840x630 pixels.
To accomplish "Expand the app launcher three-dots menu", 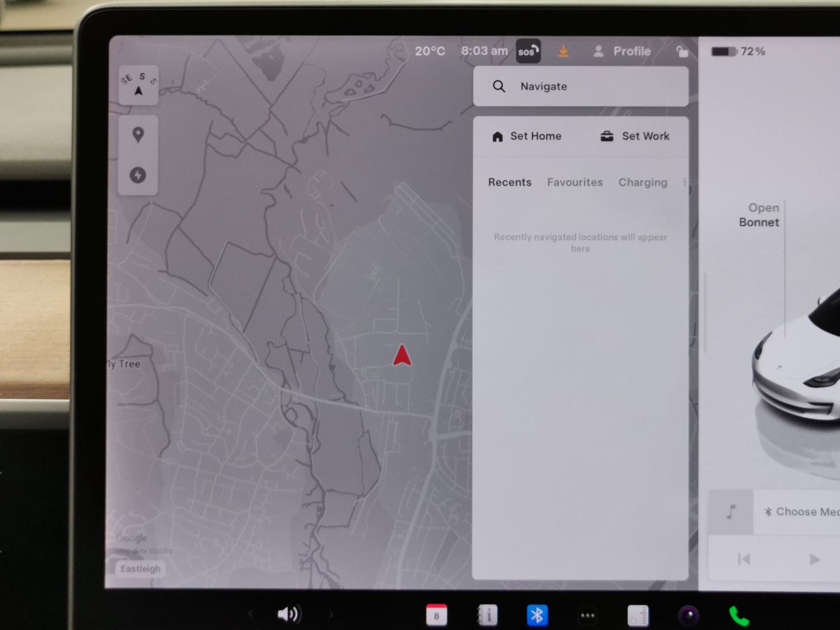I will (x=587, y=615).
